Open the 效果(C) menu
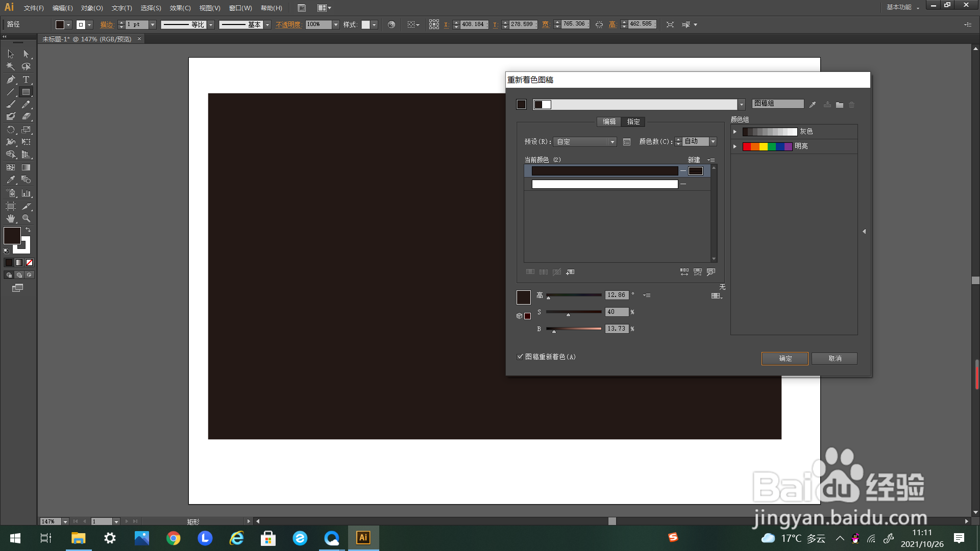Viewport: 980px width, 551px height. (x=180, y=8)
